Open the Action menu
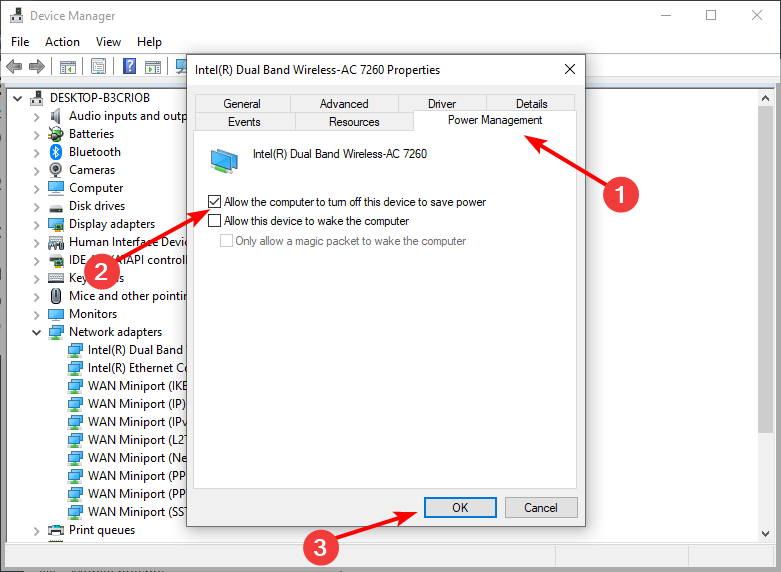 click(62, 42)
